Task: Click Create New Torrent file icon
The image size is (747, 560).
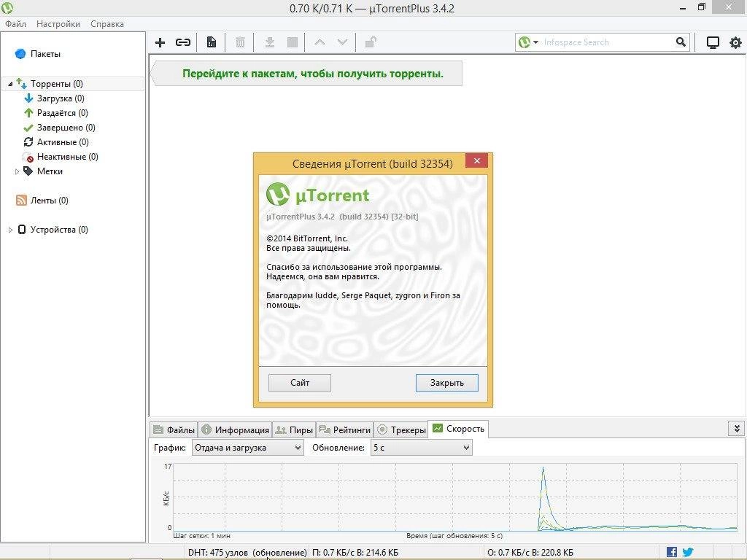Action: click(x=211, y=42)
